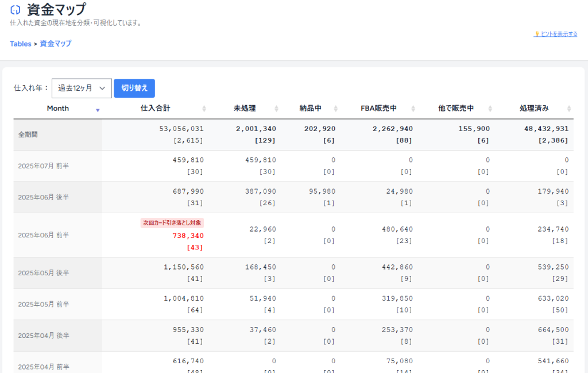This screenshot has width=588, height=373.
Task: Click the logo icon beside 資金マップ title
Action: point(16,10)
